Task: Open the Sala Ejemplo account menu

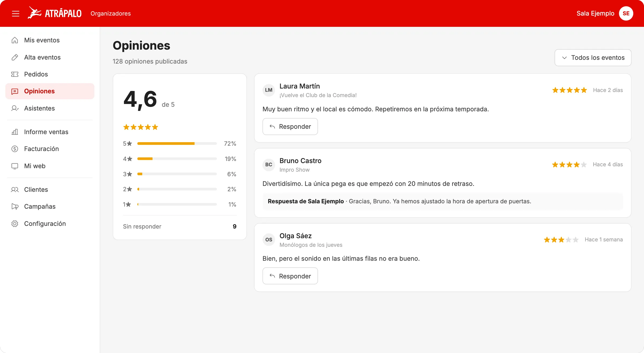Action: pos(595,13)
